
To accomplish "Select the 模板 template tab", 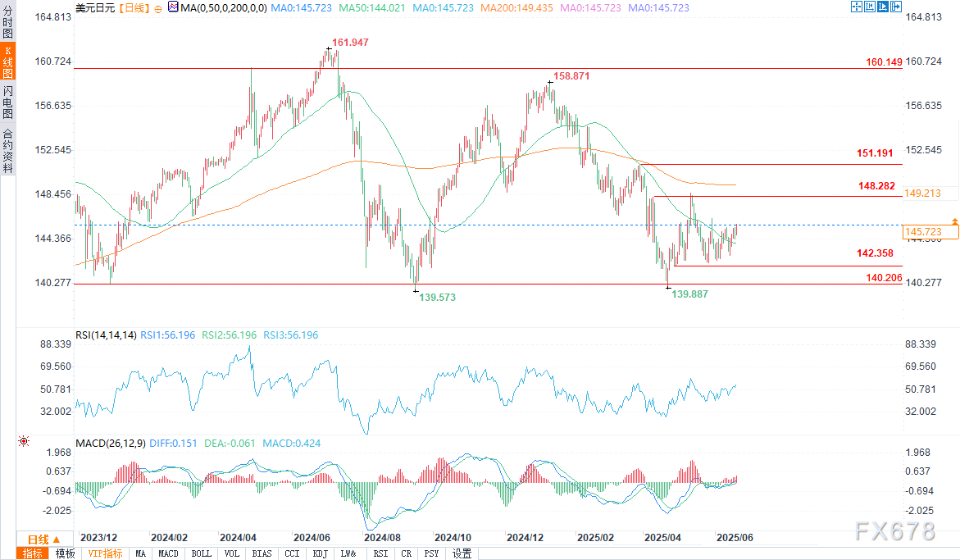I will pos(66,553).
